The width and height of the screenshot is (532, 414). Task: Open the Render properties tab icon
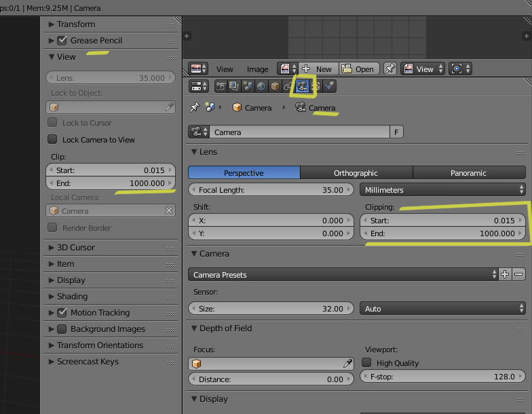tap(221, 86)
